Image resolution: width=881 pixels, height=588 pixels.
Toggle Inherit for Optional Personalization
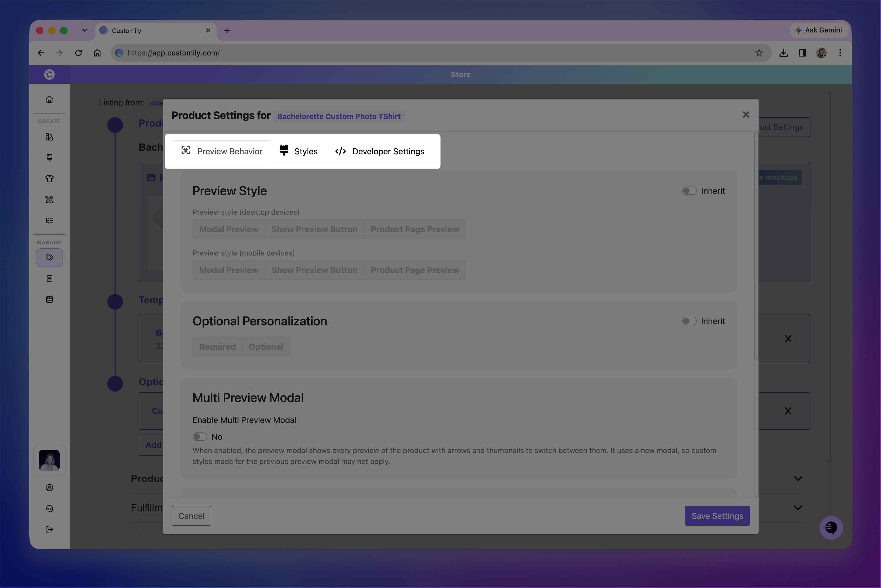689,321
